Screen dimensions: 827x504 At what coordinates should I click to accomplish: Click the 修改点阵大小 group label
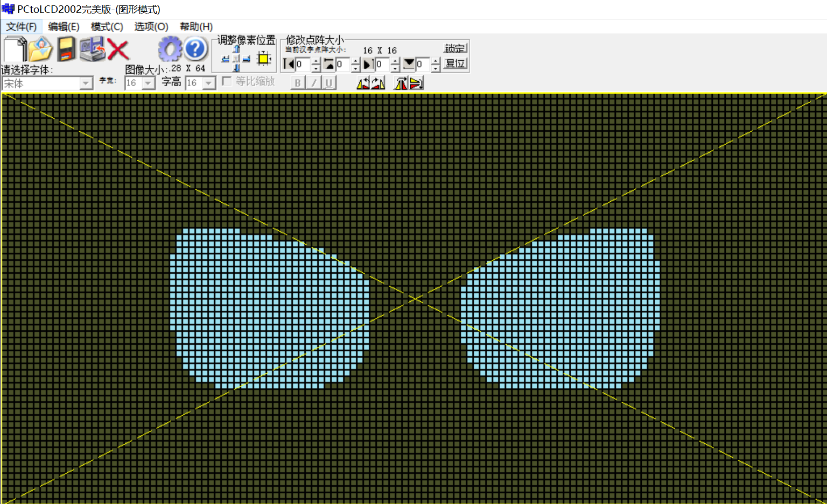[315, 40]
